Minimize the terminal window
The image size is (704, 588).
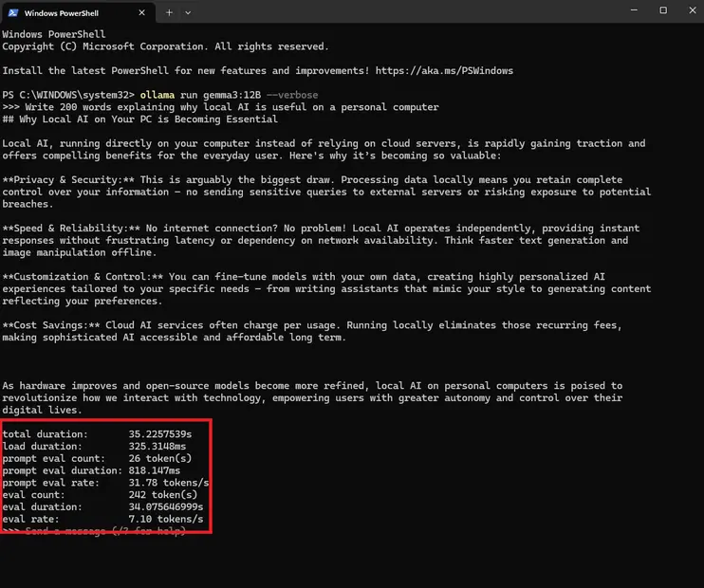tap(634, 9)
